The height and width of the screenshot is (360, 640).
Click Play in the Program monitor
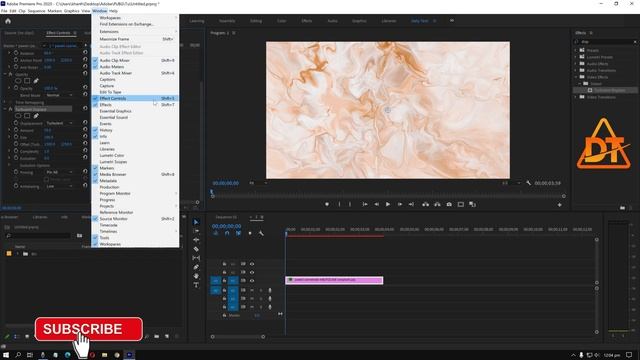(388, 204)
